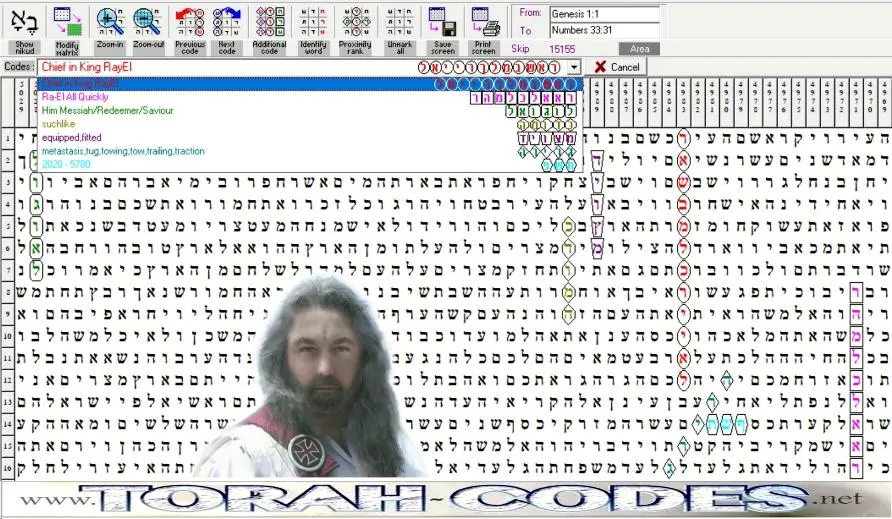Screen dimensions: 892x519
Task: Select the '2020 - 5780' code entry
Action: (x=311, y=164)
